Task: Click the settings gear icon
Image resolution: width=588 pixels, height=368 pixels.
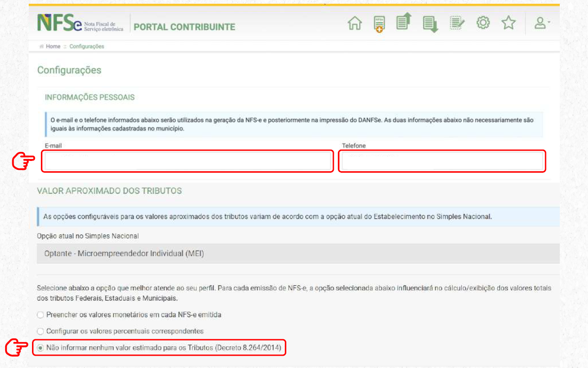Action: coord(483,23)
